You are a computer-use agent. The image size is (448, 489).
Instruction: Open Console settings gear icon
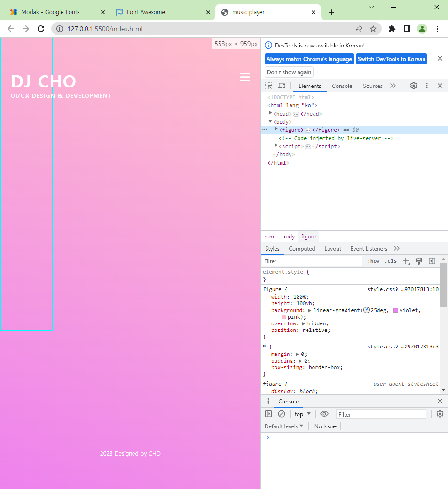pyautogui.click(x=440, y=414)
